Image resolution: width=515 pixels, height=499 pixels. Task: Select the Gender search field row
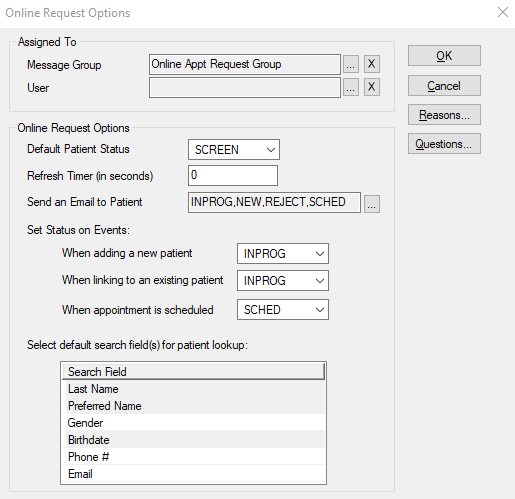click(x=193, y=423)
